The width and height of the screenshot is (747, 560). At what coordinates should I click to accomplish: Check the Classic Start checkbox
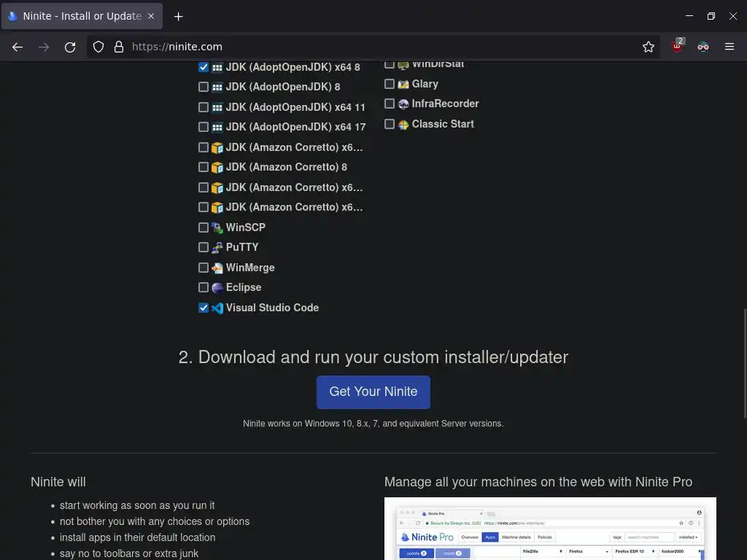[390, 124]
